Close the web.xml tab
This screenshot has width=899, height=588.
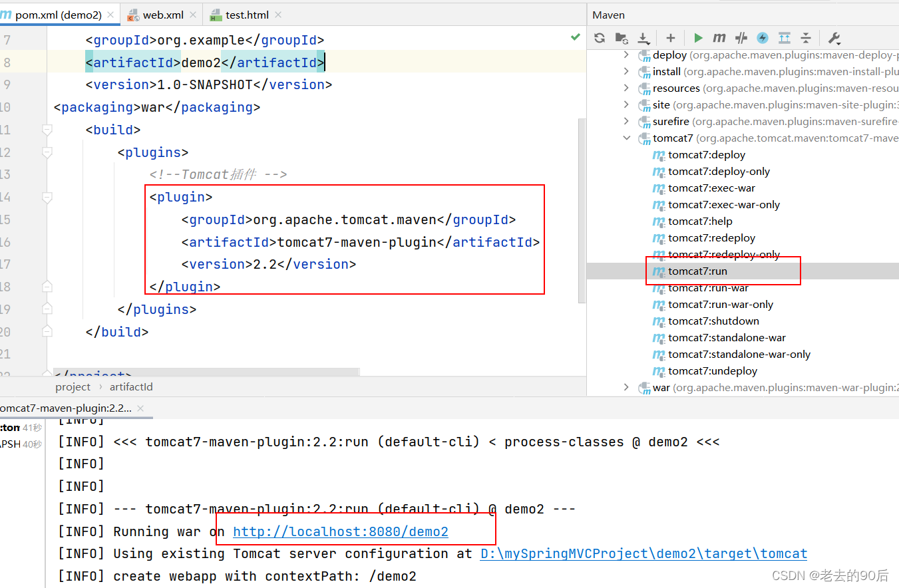pos(194,15)
